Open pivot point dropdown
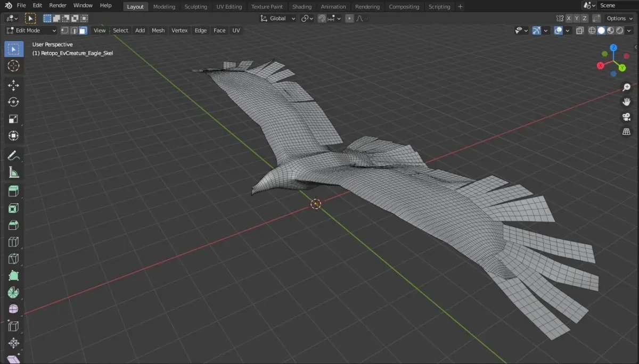This screenshot has width=639, height=364. (306, 18)
